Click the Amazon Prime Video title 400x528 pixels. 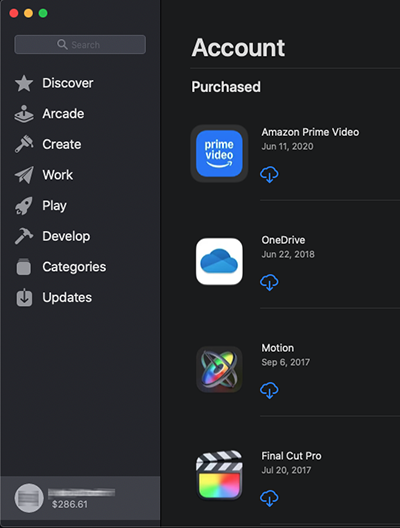click(310, 132)
